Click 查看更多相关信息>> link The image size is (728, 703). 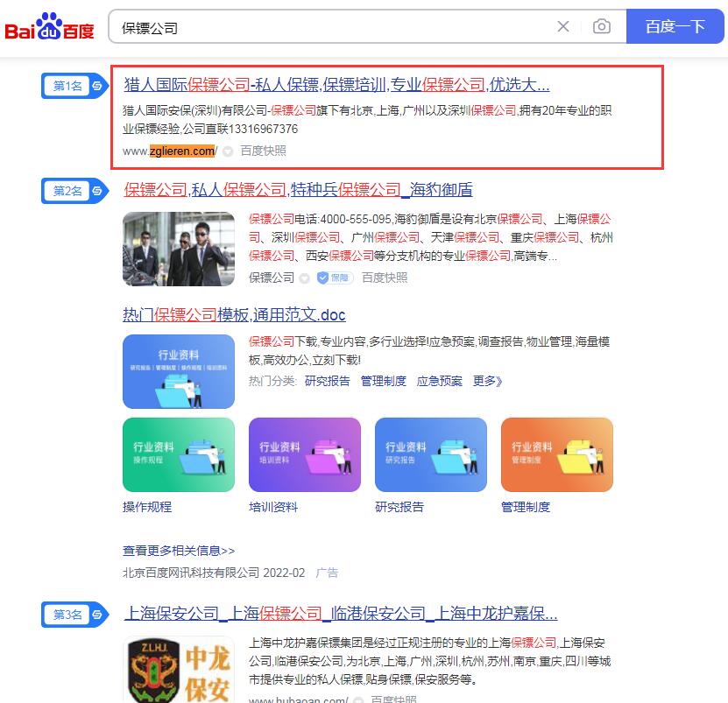click(x=179, y=551)
